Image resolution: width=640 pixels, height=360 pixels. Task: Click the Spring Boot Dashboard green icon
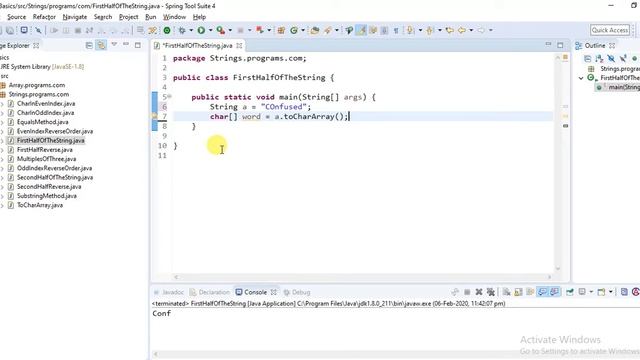(x=167, y=30)
